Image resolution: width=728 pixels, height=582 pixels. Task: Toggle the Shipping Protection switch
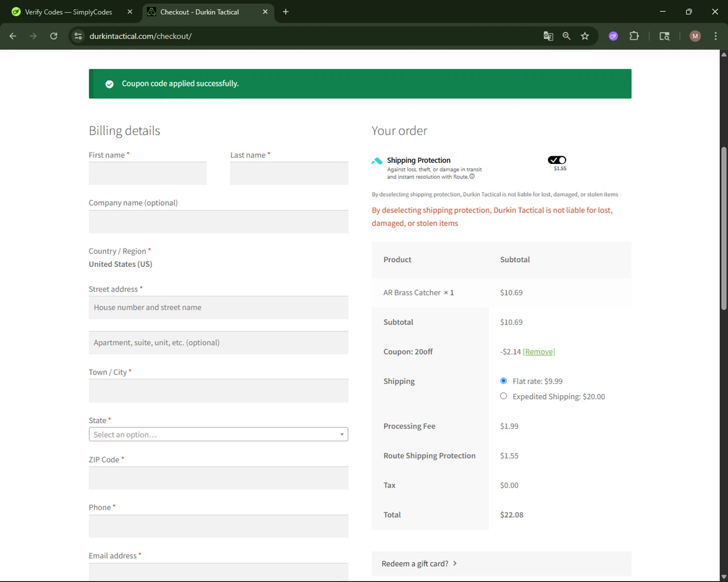tap(557, 160)
